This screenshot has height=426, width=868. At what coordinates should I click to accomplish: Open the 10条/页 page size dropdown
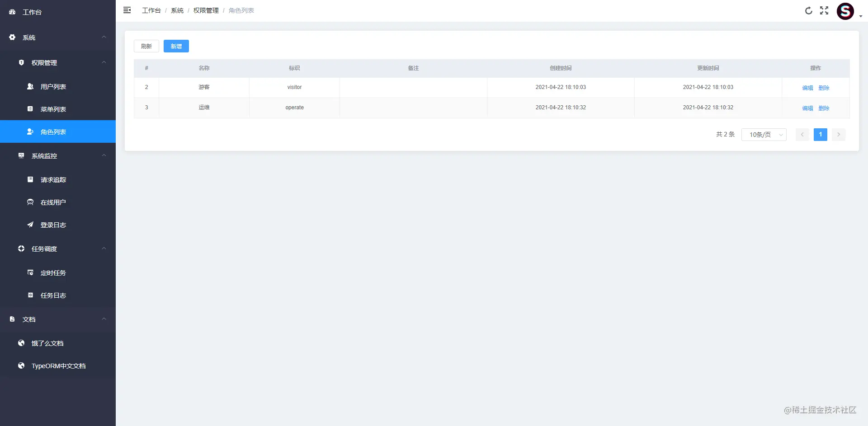point(764,135)
